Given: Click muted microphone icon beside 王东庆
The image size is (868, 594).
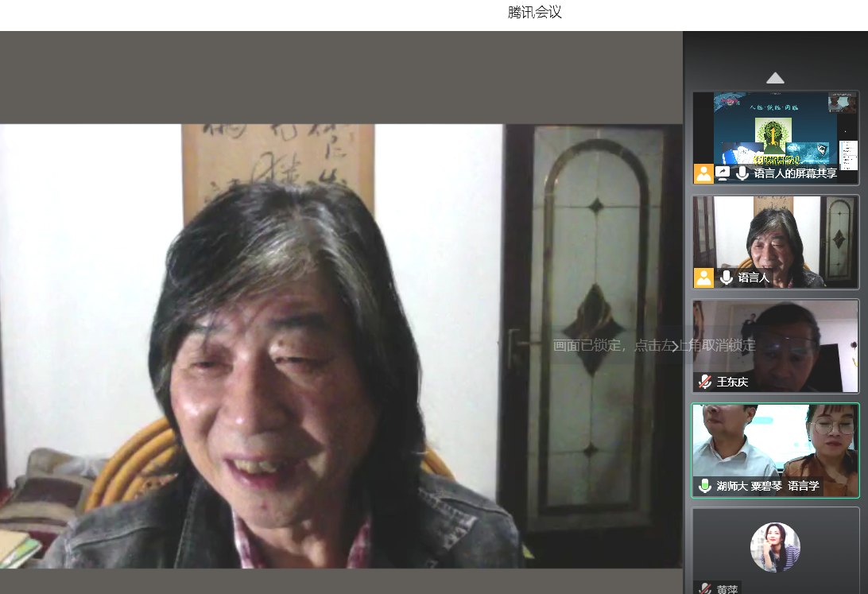Looking at the screenshot, I should pos(704,382).
